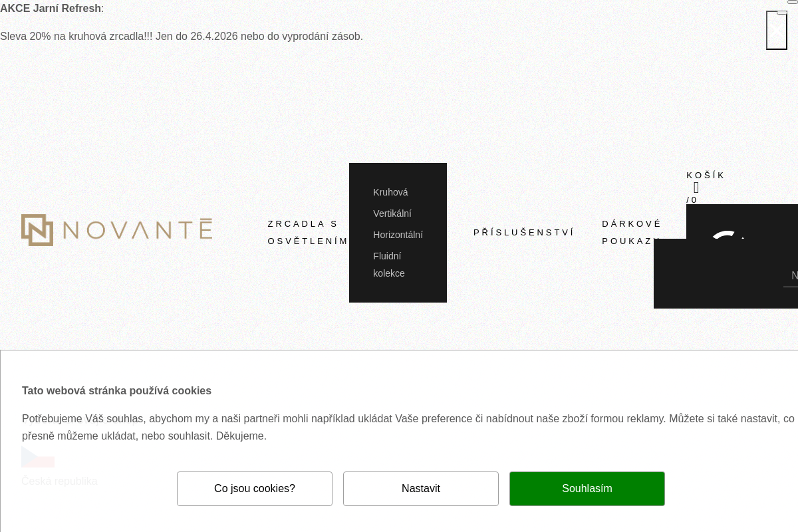This screenshot has height=532, width=798.
Task: Click the Novanté logo
Action: 116,230
